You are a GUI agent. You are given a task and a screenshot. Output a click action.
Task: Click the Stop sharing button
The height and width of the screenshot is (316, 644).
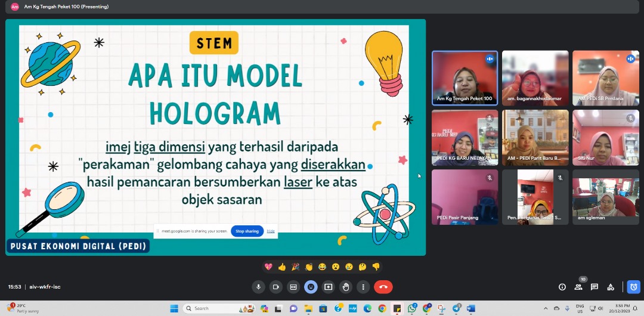tap(247, 231)
